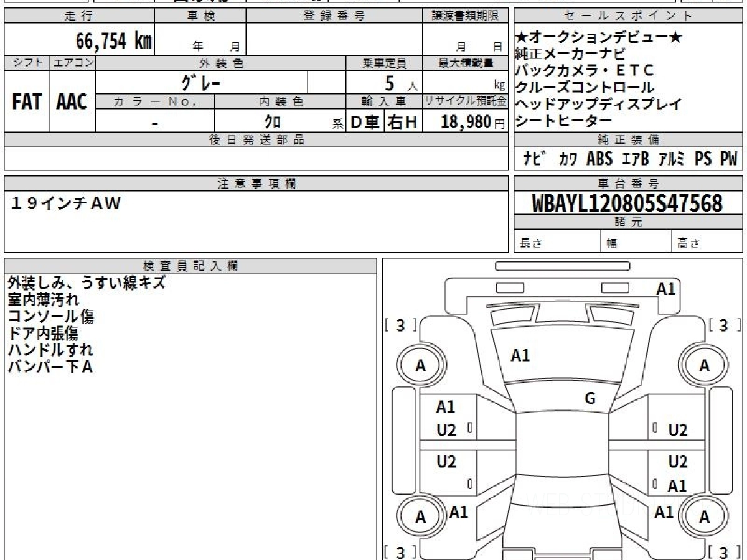Viewport: 747px width, 560px height.
Task: Select the 後日発送部品 header
Action: [x=256, y=140]
